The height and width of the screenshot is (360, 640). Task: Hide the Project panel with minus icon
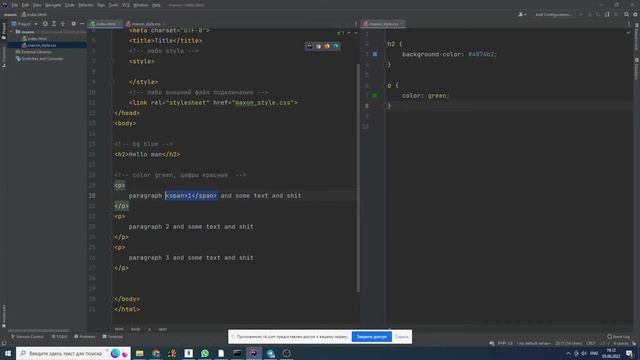[x=82, y=24]
